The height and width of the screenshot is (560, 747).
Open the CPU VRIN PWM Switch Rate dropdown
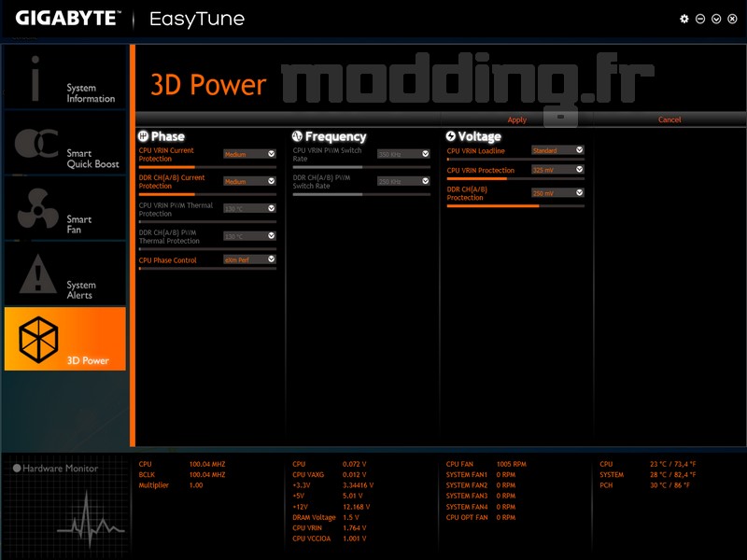tap(404, 154)
